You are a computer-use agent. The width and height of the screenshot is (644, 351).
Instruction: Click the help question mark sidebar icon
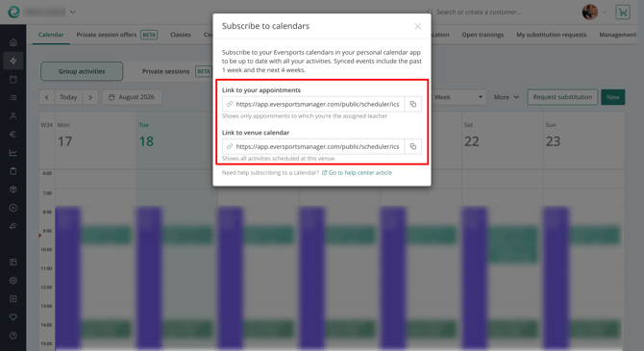(x=13, y=336)
